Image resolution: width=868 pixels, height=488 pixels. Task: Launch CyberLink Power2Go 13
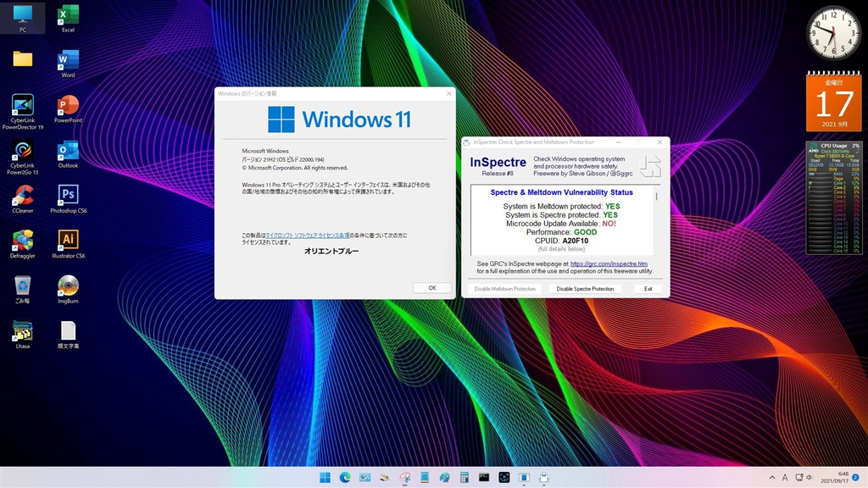tap(23, 157)
